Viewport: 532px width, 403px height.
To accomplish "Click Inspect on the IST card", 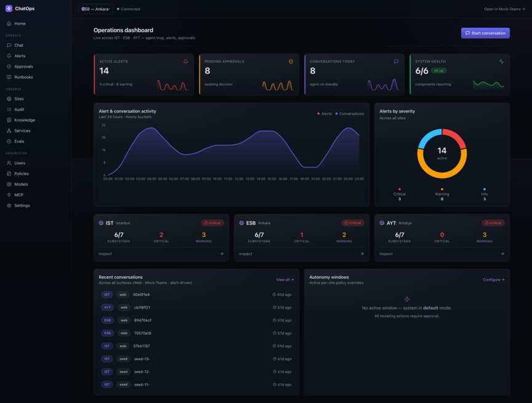I will [x=105, y=254].
